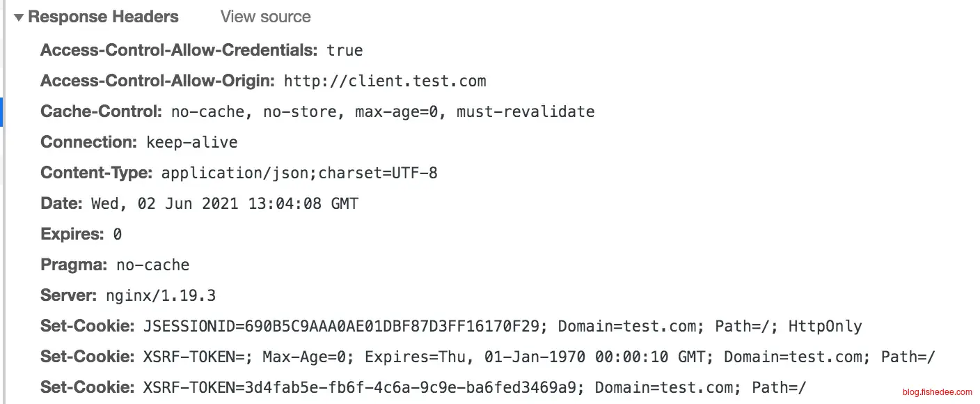Click the Date header value
Screen dimensions: 980x404
(225, 203)
